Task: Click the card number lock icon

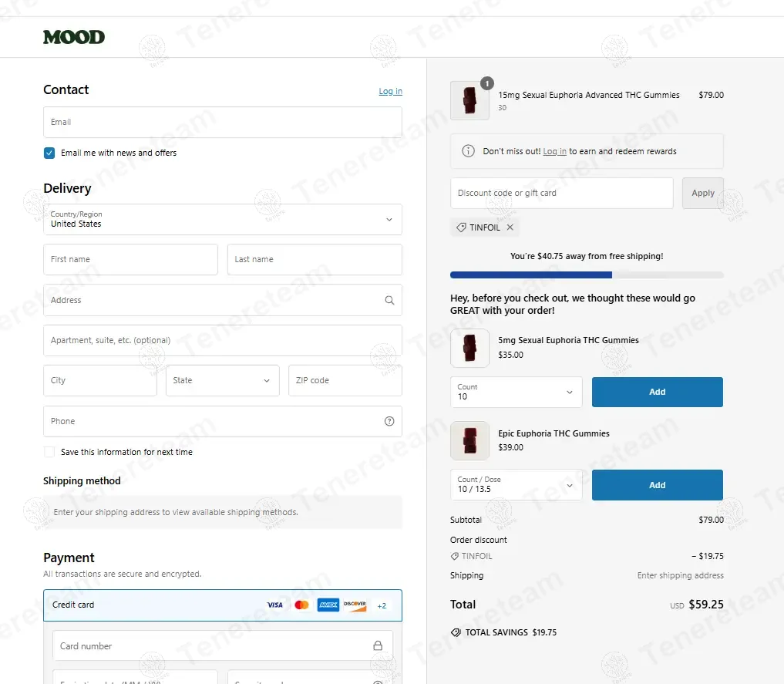Action: click(378, 646)
